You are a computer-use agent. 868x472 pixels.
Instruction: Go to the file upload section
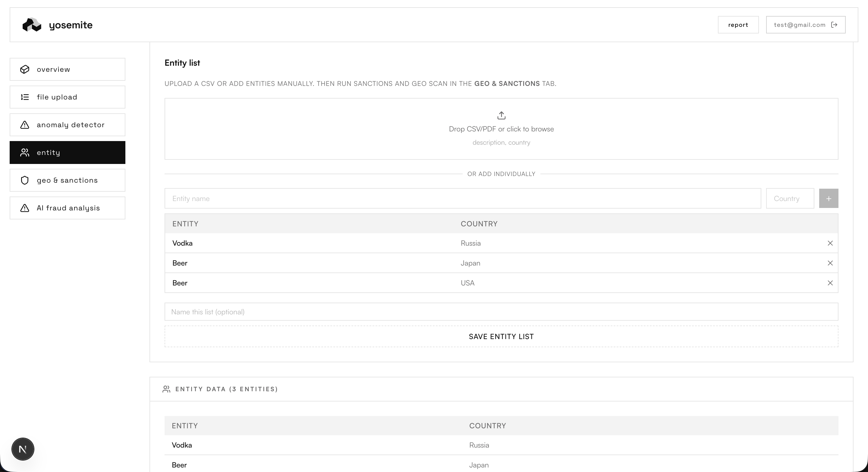68,97
